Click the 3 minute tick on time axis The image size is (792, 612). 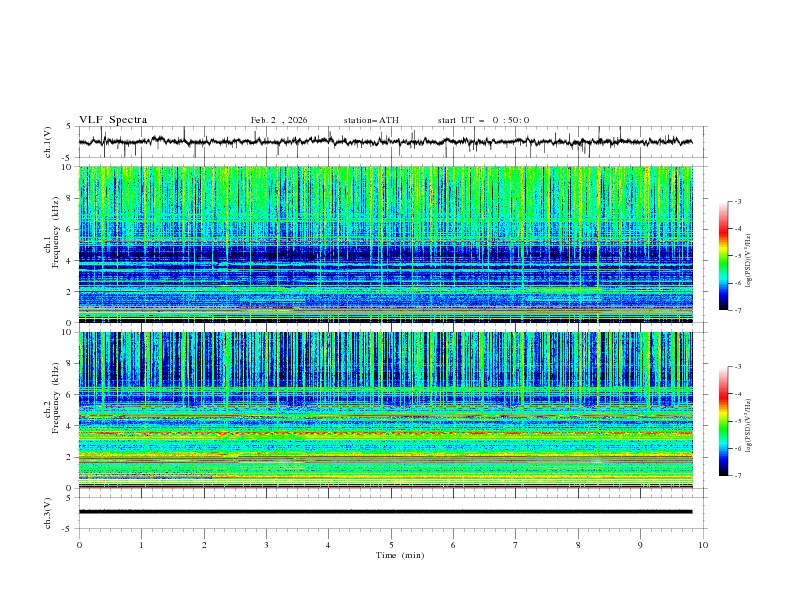pyautogui.click(x=266, y=545)
